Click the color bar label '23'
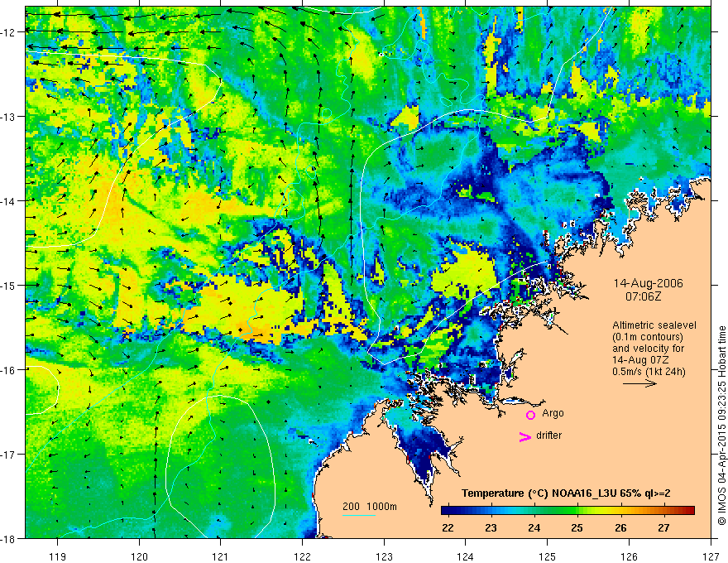The image size is (728, 563). (x=491, y=528)
